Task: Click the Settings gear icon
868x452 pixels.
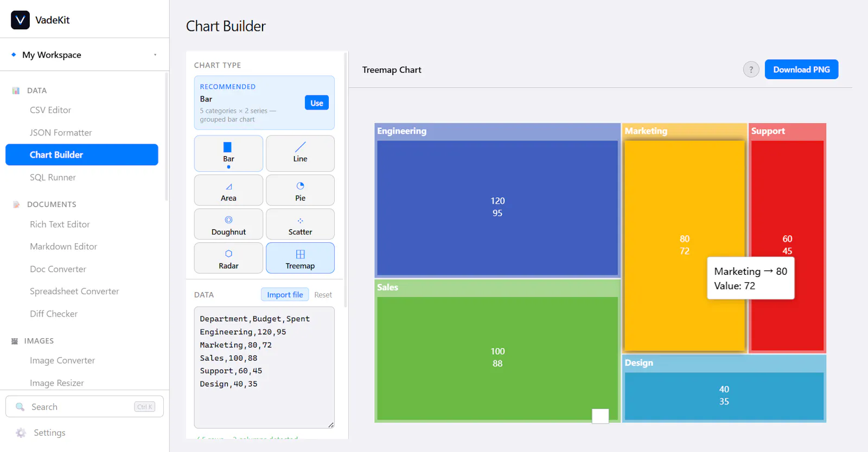Action: pyautogui.click(x=21, y=432)
